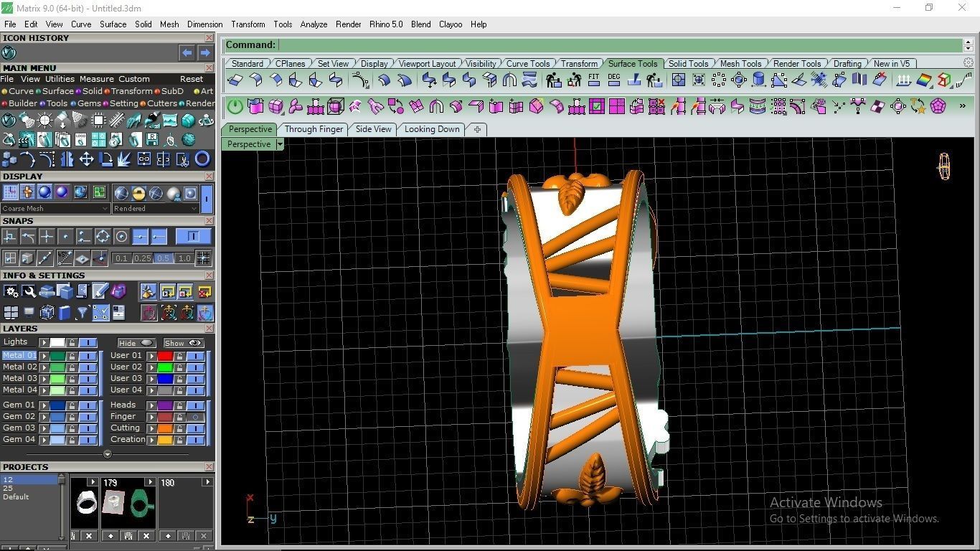
Task: Click the gold rendered sphere icon
Action: pos(138,193)
